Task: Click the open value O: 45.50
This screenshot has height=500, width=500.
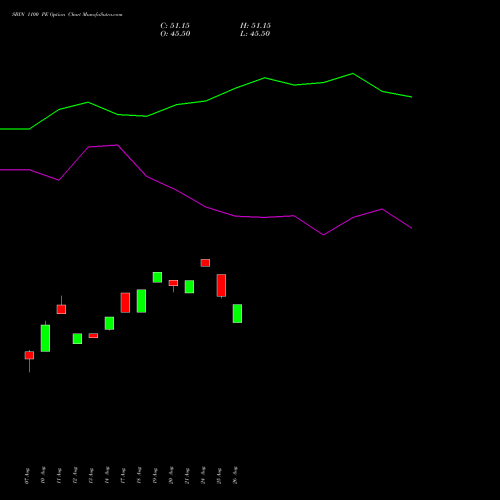Action: click(x=175, y=34)
